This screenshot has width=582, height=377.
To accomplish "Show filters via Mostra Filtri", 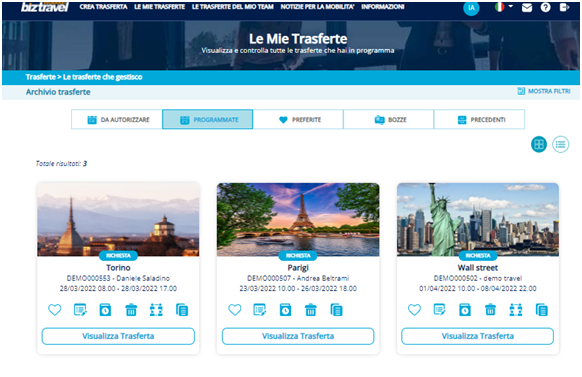I will click(544, 91).
